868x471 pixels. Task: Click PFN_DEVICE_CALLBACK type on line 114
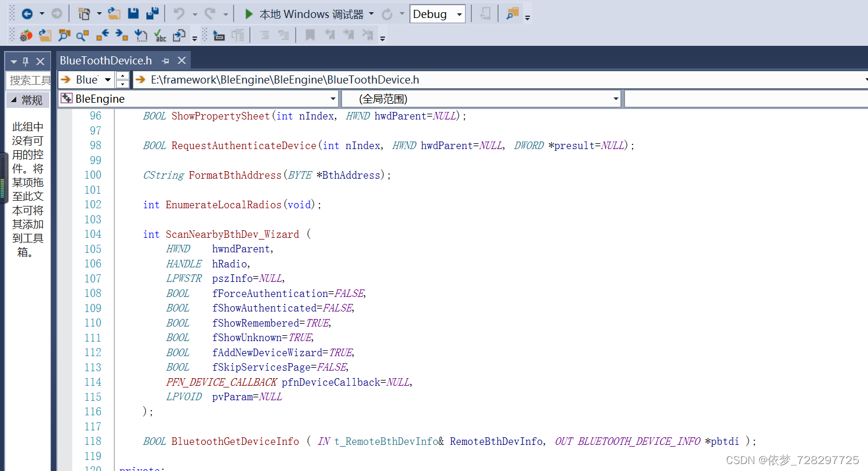point(221,382)
